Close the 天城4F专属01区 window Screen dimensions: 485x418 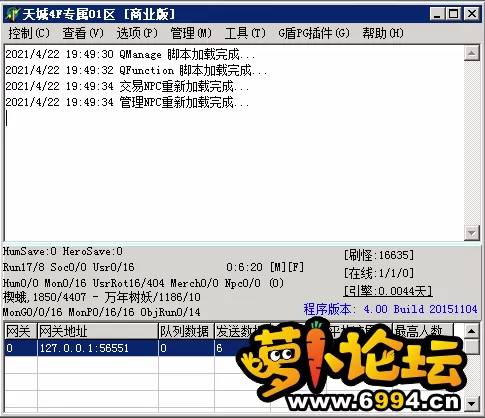[x=472, y=14]
